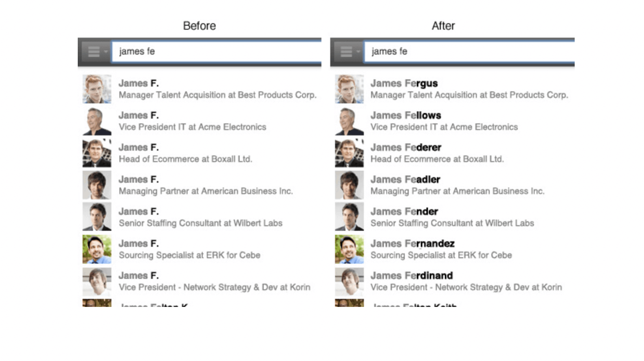Click Before-panel avatar for Wilbert Labs result

coord(97,217)
